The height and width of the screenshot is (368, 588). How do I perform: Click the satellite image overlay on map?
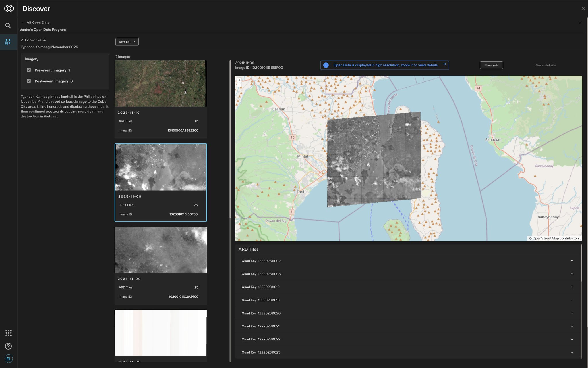(x=374, y=159)
